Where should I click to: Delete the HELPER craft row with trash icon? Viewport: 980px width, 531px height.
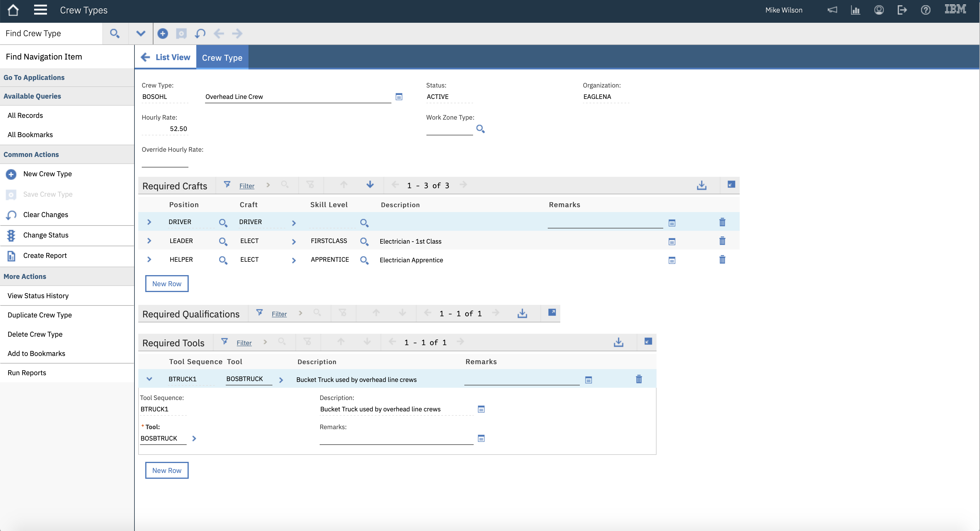(x=722, y=260)
